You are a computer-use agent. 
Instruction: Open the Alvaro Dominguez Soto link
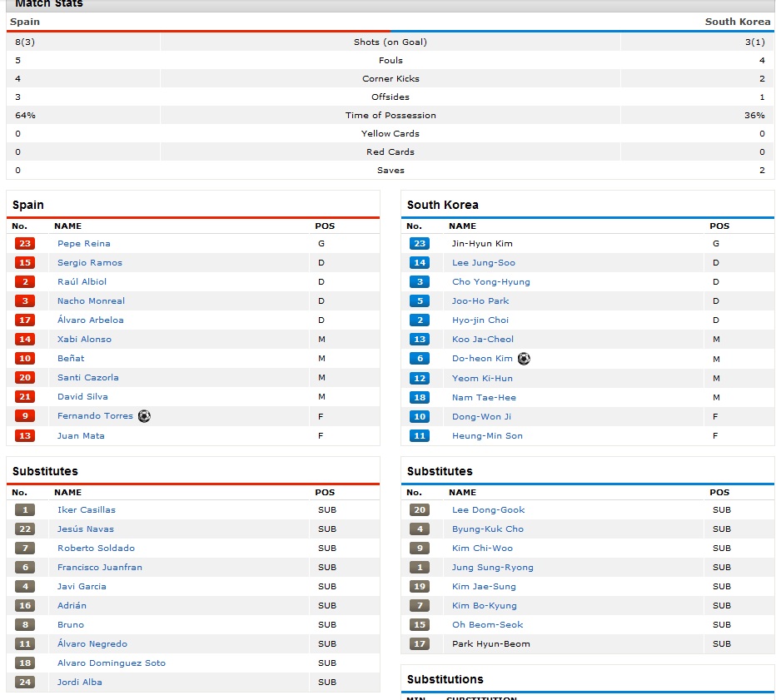pyautogui.click(x=112, y=663)
